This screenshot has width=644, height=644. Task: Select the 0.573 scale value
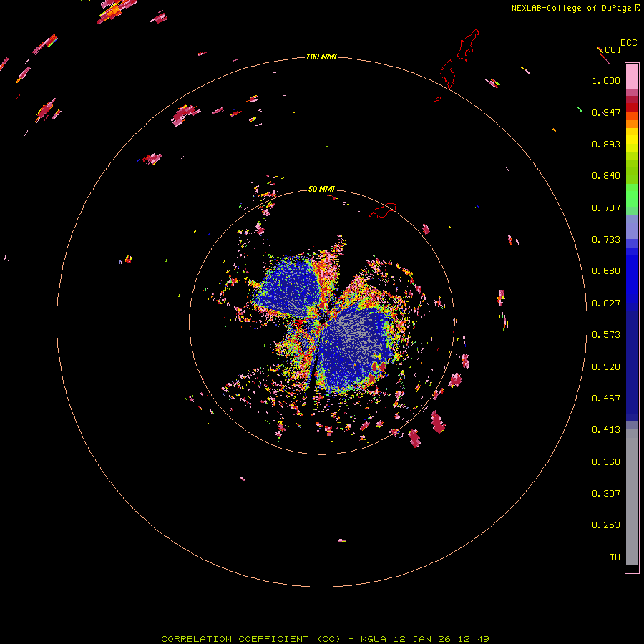(606, 335)
